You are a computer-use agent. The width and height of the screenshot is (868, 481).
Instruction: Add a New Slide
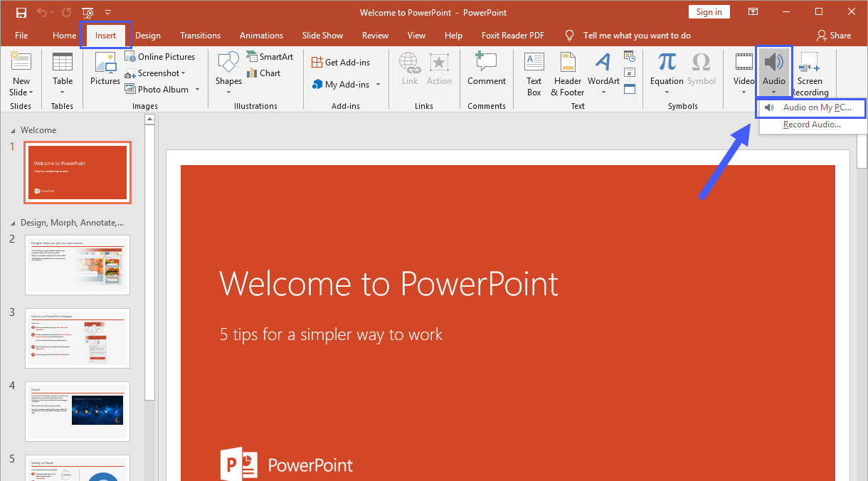coord(21,64)
